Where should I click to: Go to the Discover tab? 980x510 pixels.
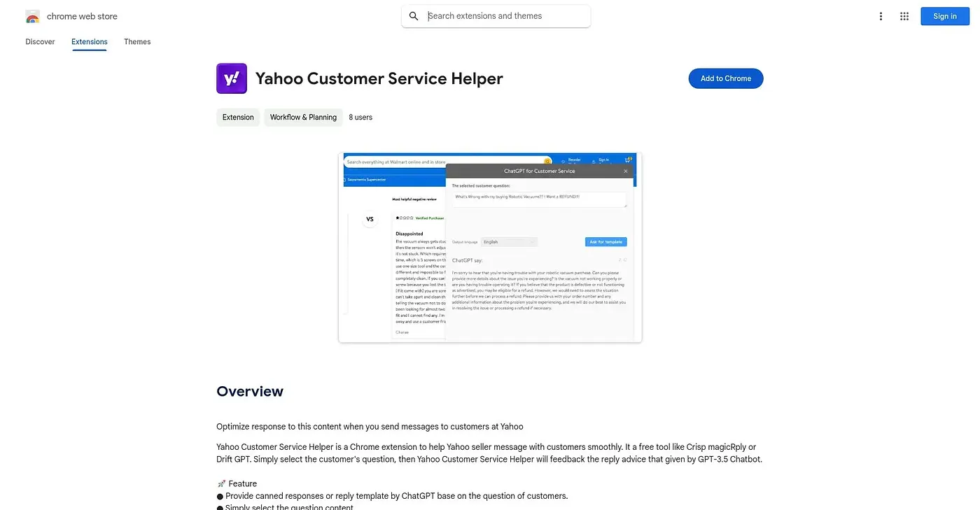tap(40, 42)
